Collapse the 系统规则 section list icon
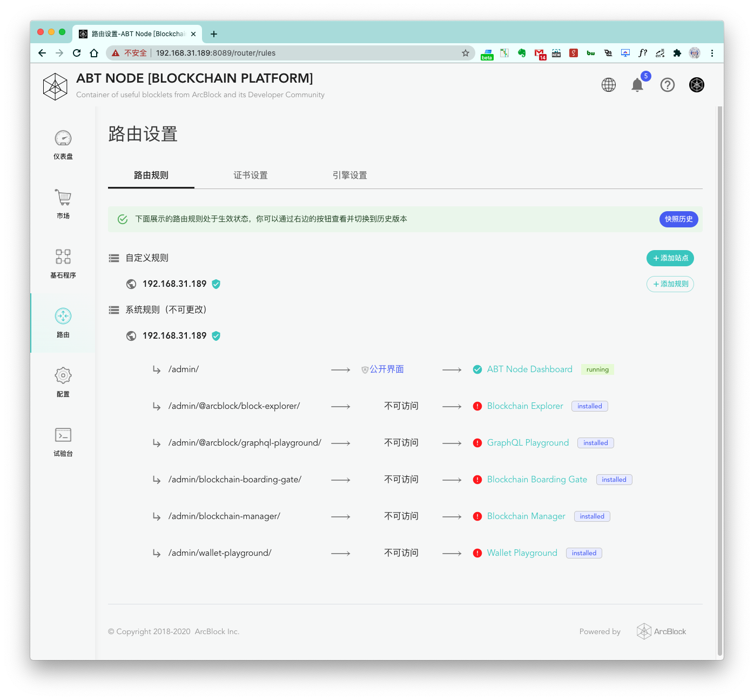This screenshot has width=754, height=700. click(114, 310)
